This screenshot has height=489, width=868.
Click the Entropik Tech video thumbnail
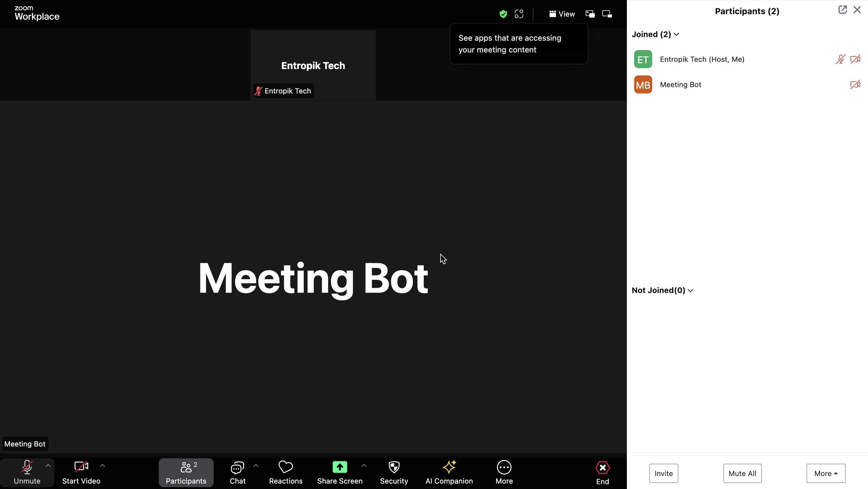(313, 65)
